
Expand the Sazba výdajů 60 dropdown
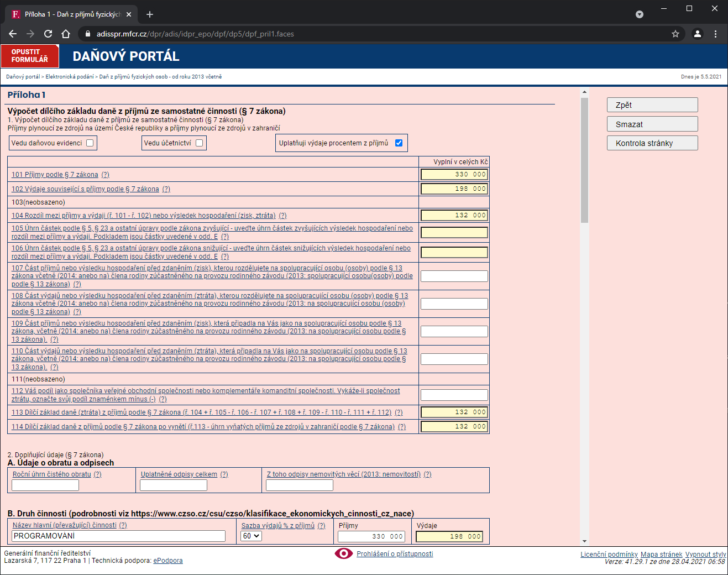tap(251, 536)
